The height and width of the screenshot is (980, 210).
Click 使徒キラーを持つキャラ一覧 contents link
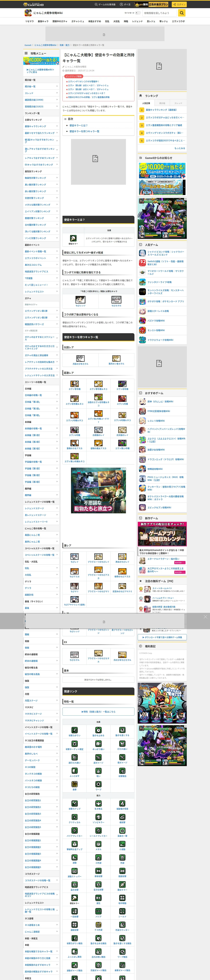pyautogui.click(x=84, y=131)
